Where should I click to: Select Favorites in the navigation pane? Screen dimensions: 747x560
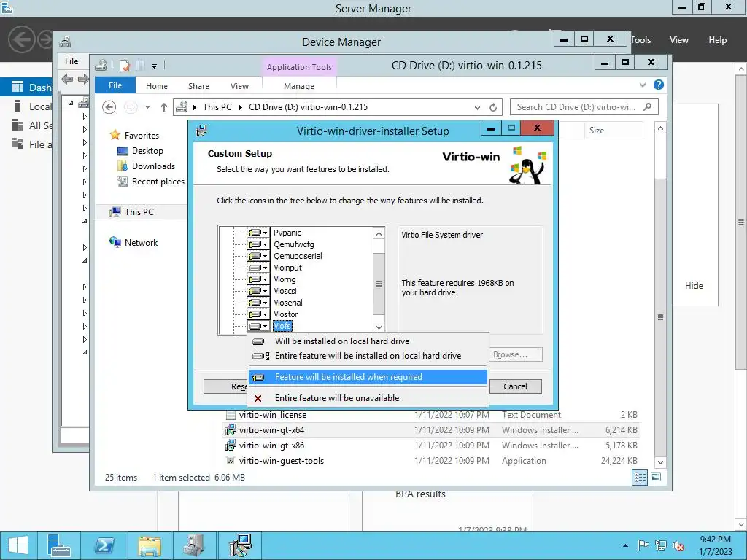point(142,135)
